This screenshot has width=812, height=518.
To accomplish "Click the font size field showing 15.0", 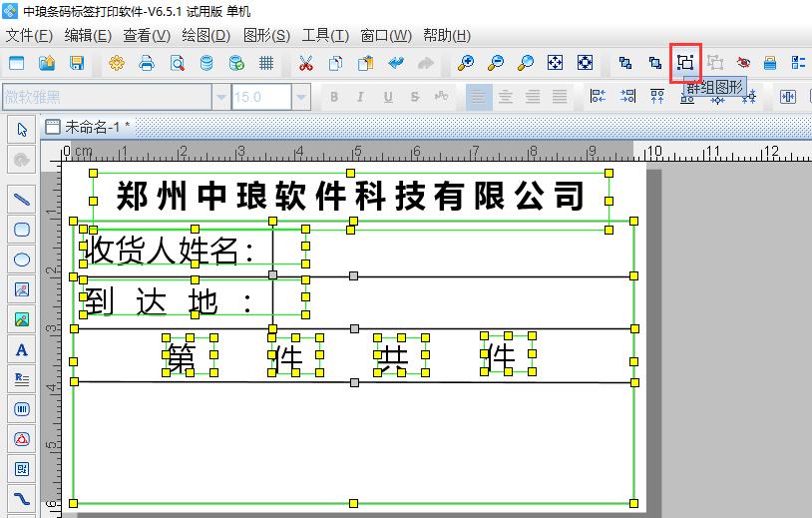I will tap(261, 97).
